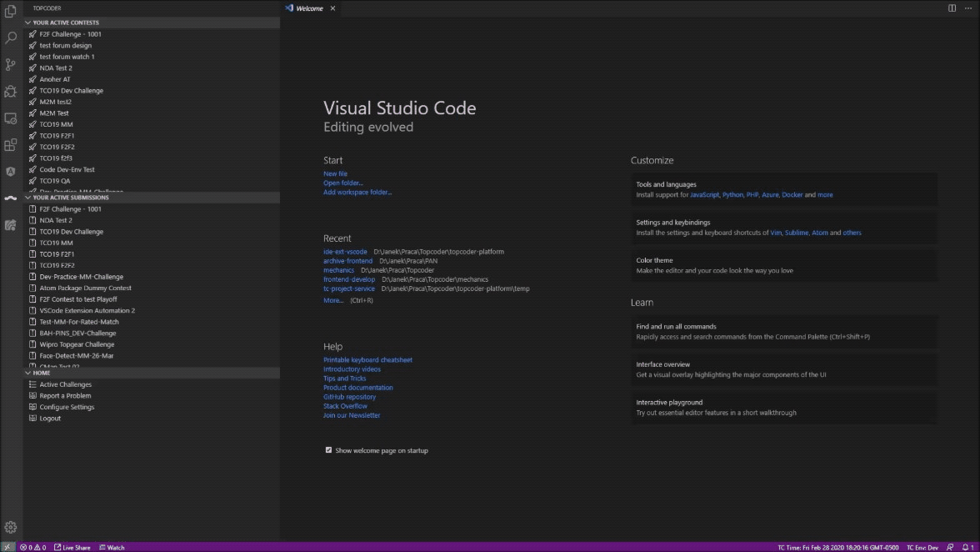Click the Configure Settings icon
The image size is (980, 552).
[32, 407]
